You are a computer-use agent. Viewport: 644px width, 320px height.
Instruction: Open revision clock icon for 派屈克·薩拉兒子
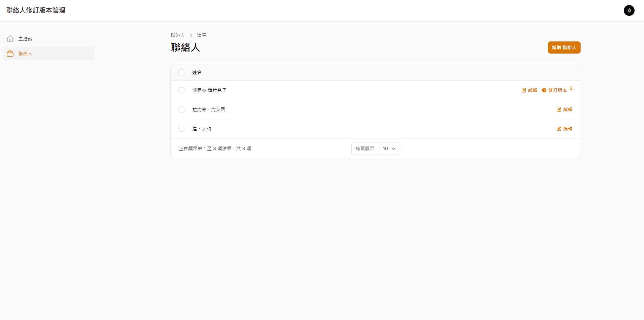[x=544, y=90]
